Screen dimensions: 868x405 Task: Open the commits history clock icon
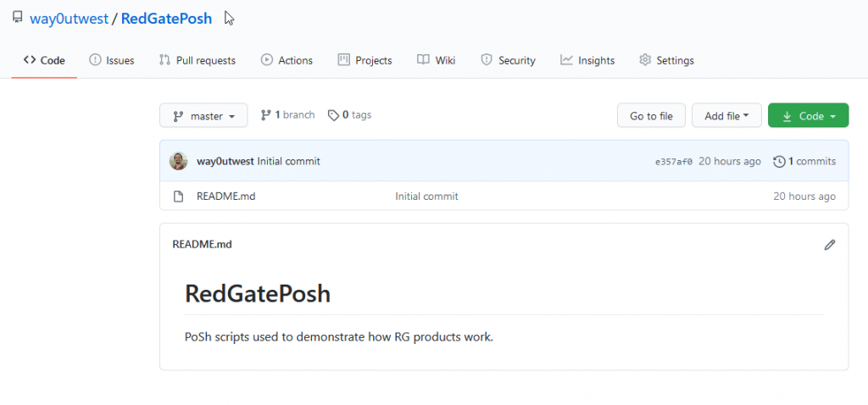point(779,161)
